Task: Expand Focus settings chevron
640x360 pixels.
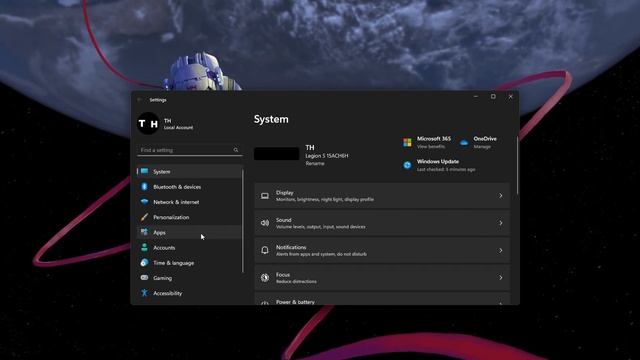Action: click(x=500, y=278)
